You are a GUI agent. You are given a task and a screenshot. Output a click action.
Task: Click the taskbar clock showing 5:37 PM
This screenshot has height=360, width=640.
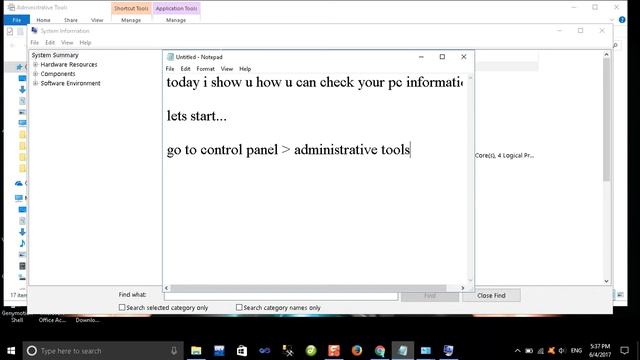[x=600, y=351]
